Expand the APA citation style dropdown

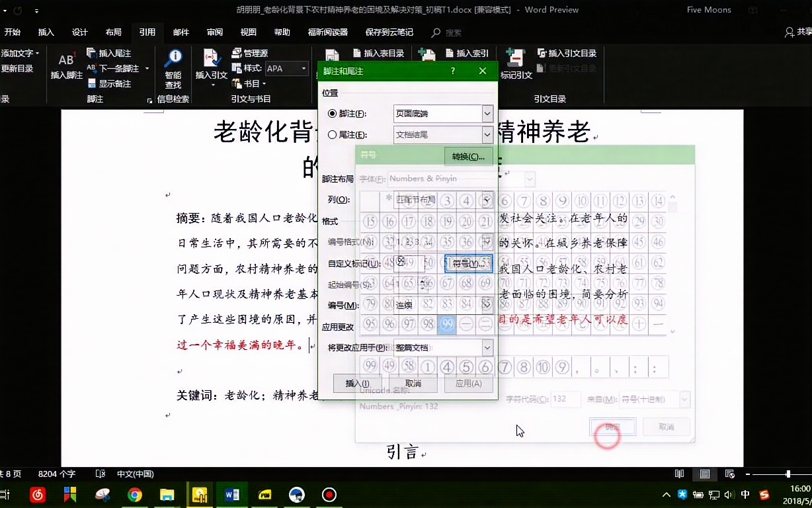pyautogui.click(x=303, y=68)
